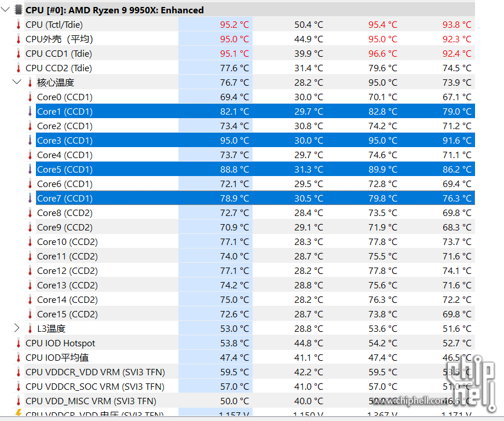The image size is (504, 421).
Task: Select the red '95.4 °C' maximum value
Action: [382, 25]
